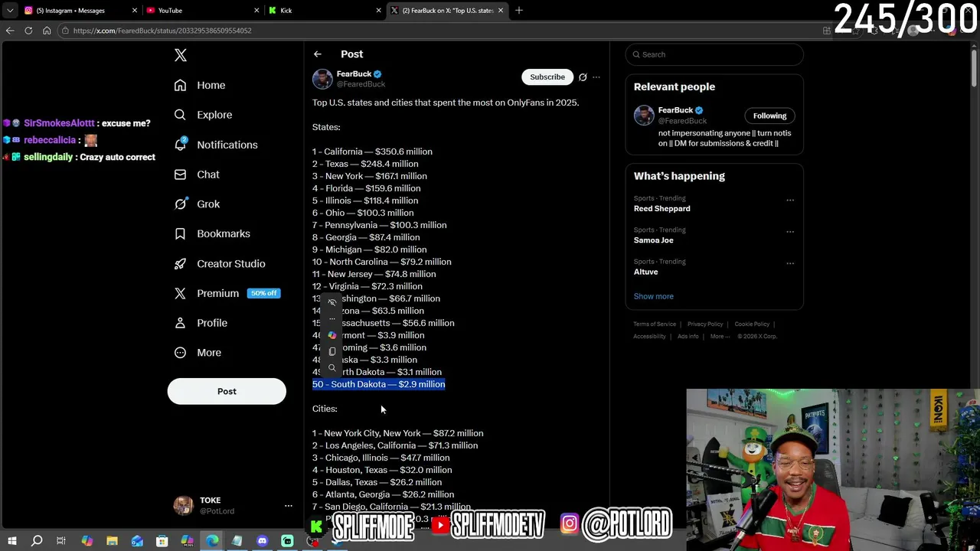Click the copy icon in selection toolbar
This screenshot has height=551, width=980.
332,351
